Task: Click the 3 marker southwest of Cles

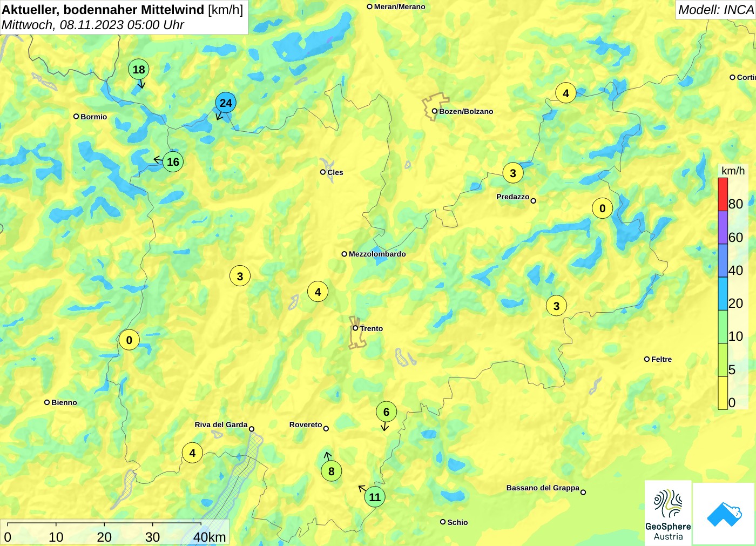Action: pyautogui.click(x=240, y=276)
